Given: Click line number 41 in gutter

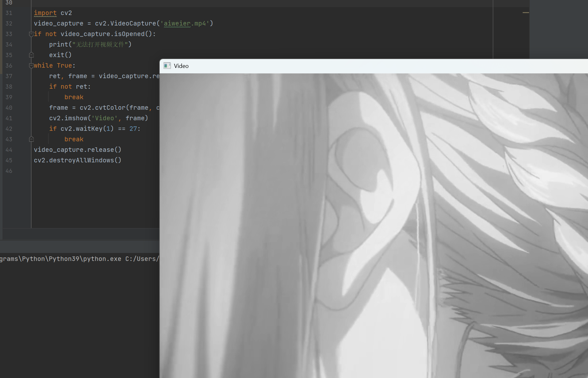Looking at the screenshot, I should point(9,118).
